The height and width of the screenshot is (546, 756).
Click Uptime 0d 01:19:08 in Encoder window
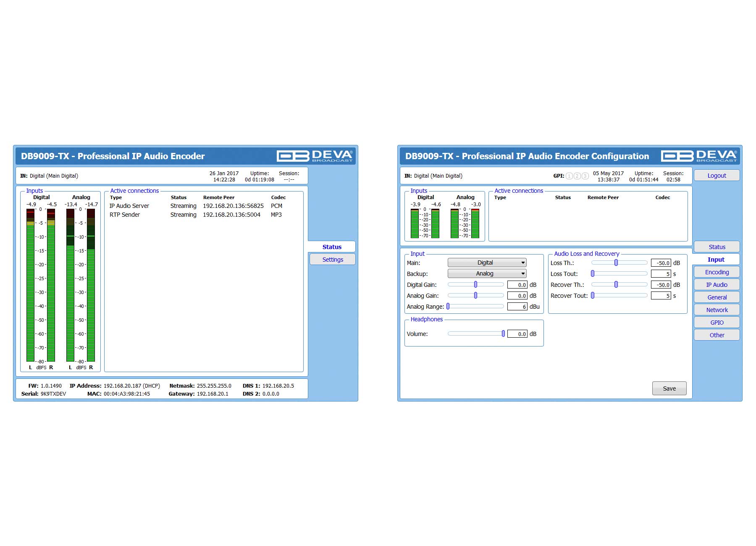click(260, 179)
